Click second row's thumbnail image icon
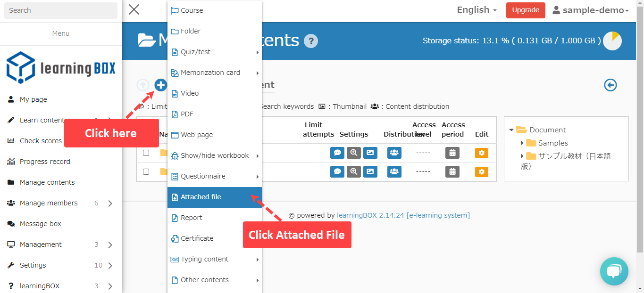The image size is (644, 293). pyautogui.click(x=370, y=171)
